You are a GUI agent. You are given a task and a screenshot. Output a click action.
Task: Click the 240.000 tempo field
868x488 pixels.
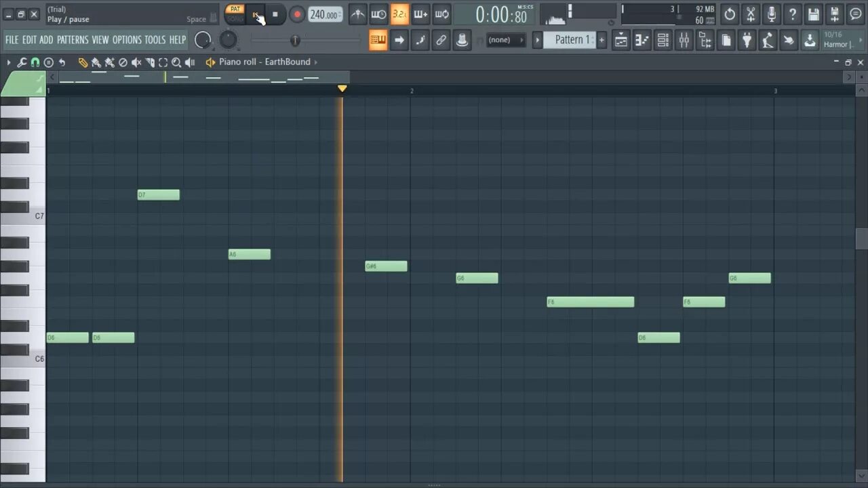(325, 14)
